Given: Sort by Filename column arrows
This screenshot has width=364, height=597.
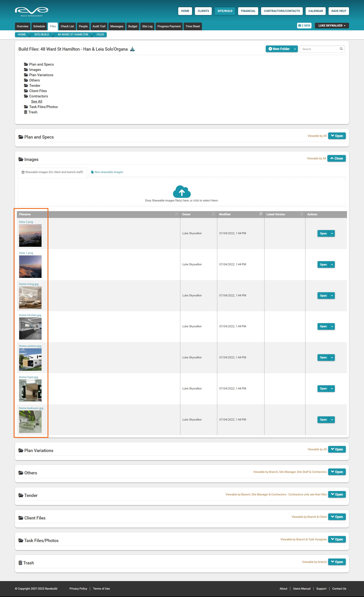Looking at the screenshot, I should click(177, 214).
